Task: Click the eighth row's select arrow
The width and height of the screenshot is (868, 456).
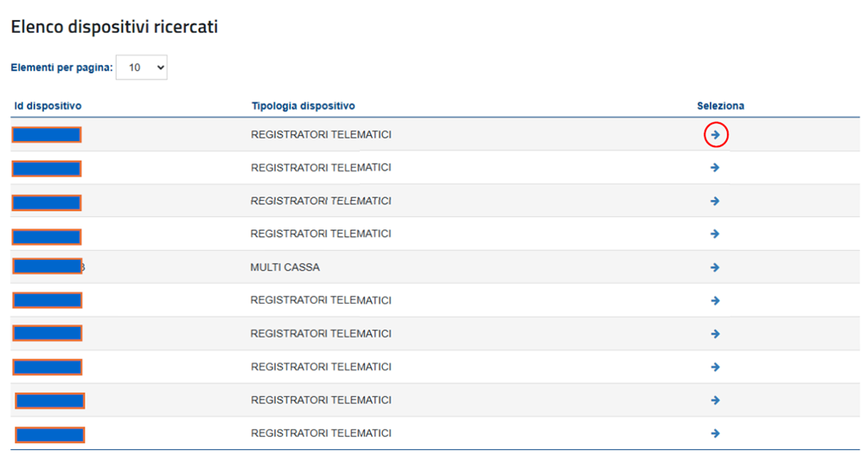Action: point(715,367)
